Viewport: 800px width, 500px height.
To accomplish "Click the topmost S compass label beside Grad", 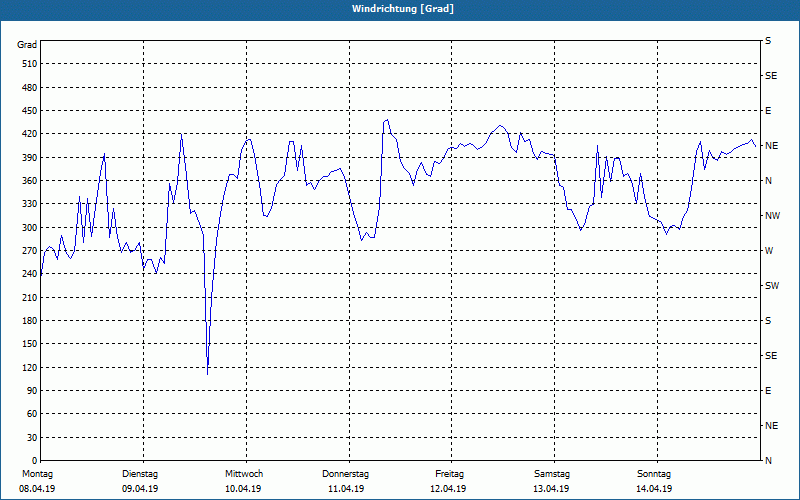I will click(x=768, y=41).
